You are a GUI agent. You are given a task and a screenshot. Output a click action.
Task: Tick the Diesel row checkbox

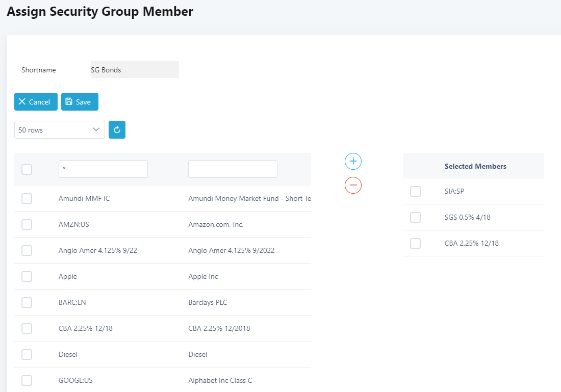tap(27, 355)
